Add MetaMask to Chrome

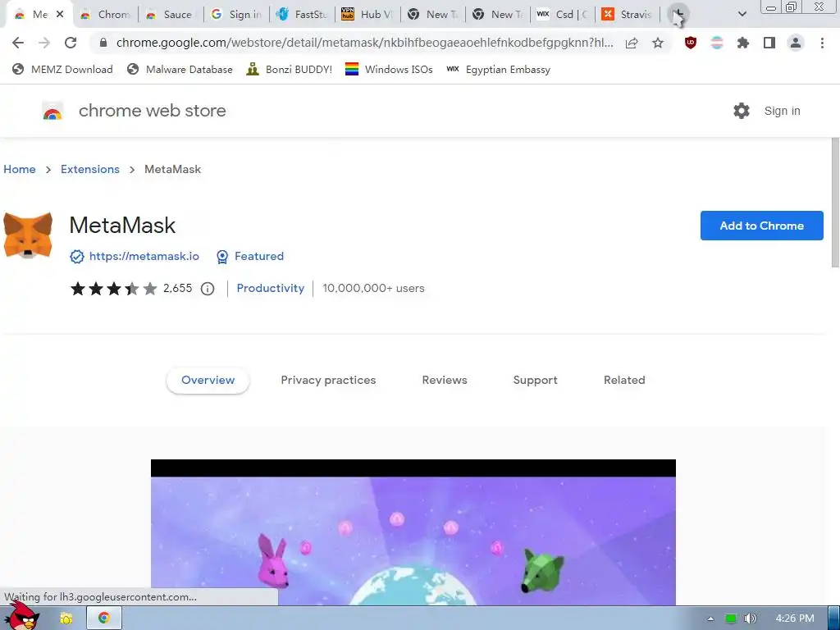pyautogui.click(x=762, y=226)
